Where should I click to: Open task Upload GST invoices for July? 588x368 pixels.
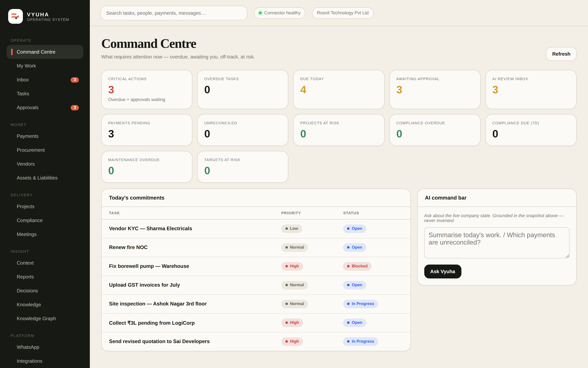coord(256,285)
